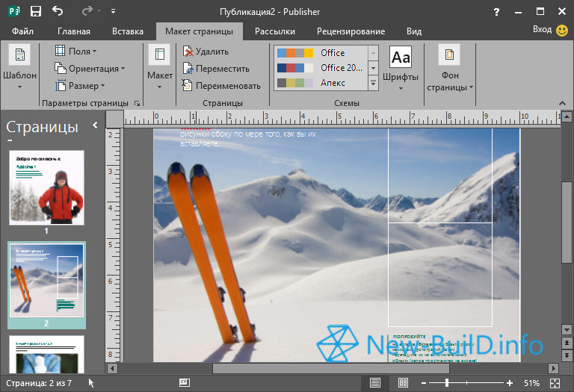
Task: Click the cursor position icon in status bar
Action: [91, 383]
